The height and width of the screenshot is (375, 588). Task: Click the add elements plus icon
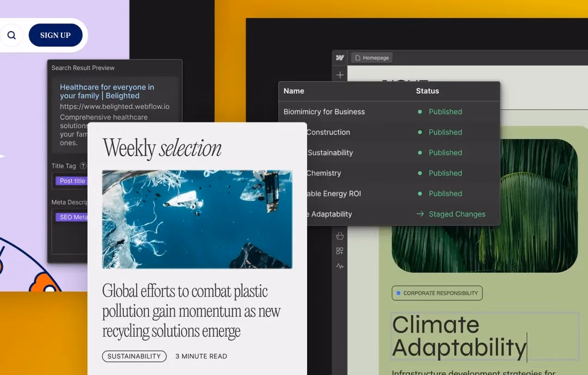[x=340, y=75]
